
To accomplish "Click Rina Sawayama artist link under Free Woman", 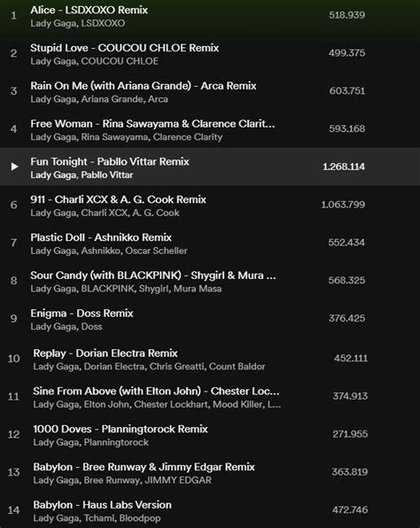I will pos(114,137).
